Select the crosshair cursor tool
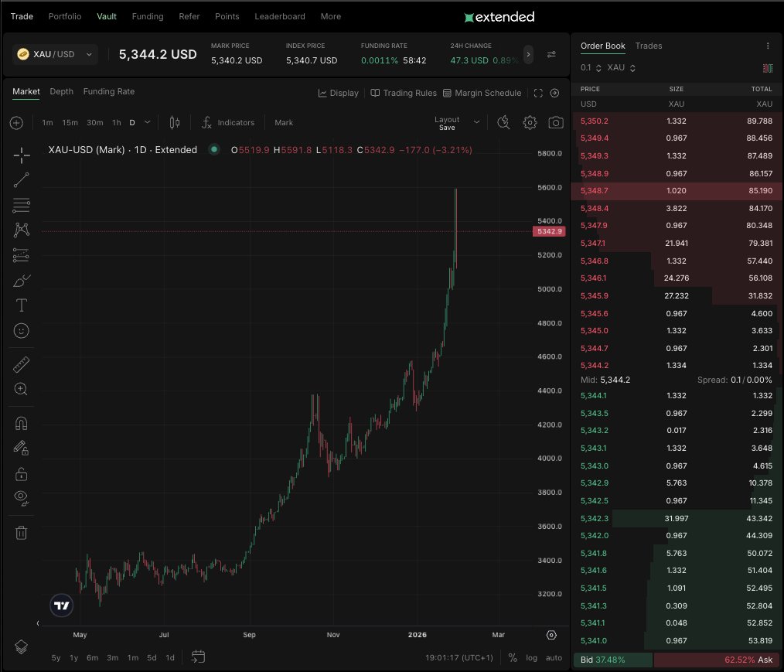This screenshot has width=784, height=672. [x=21, y=155]
